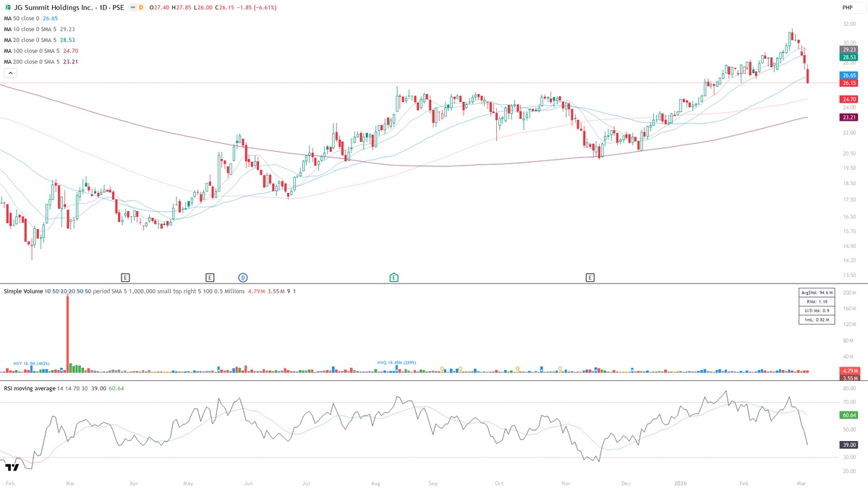Click the U/D Vol 0.9 table cell
Image resolution: width=868 pixels, height=488 pixels.
[x=817, y=310]
